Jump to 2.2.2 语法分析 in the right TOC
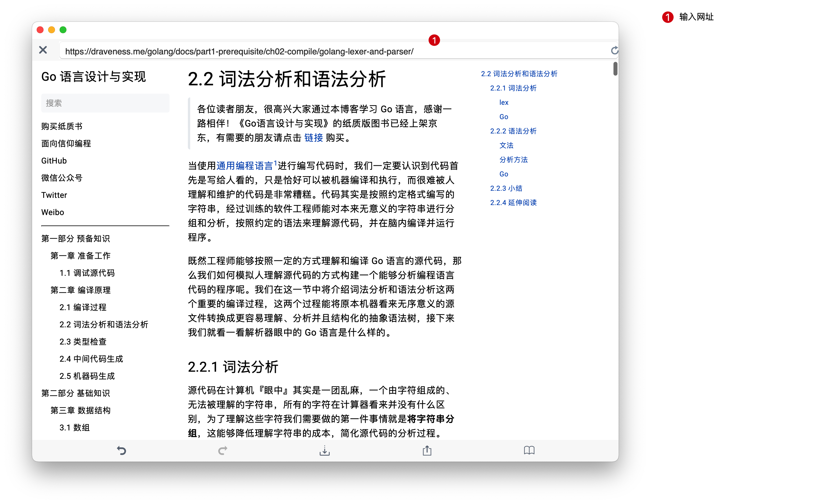The image size is (834, 504). pyautogui.click(x=513, y=131)
